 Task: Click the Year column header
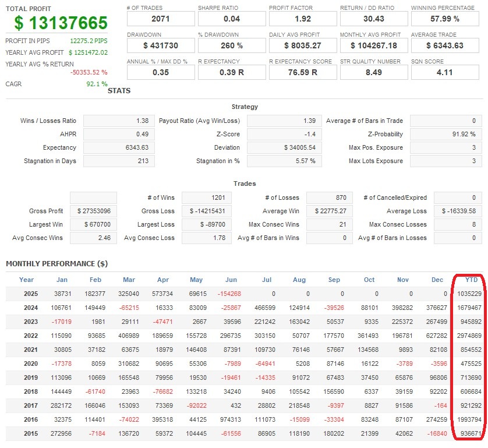(x=26, y=280)
